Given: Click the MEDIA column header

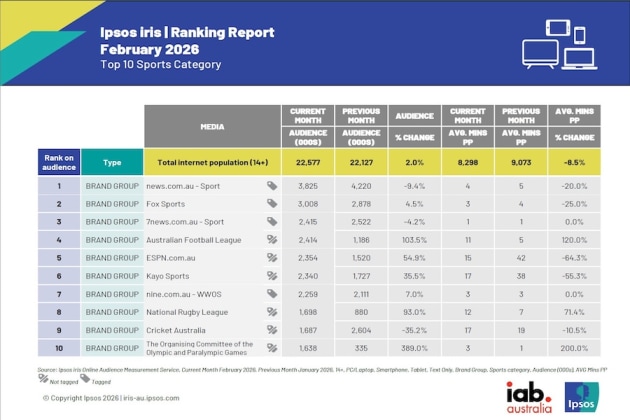Looking at the screenshot, I should [213, 127].
